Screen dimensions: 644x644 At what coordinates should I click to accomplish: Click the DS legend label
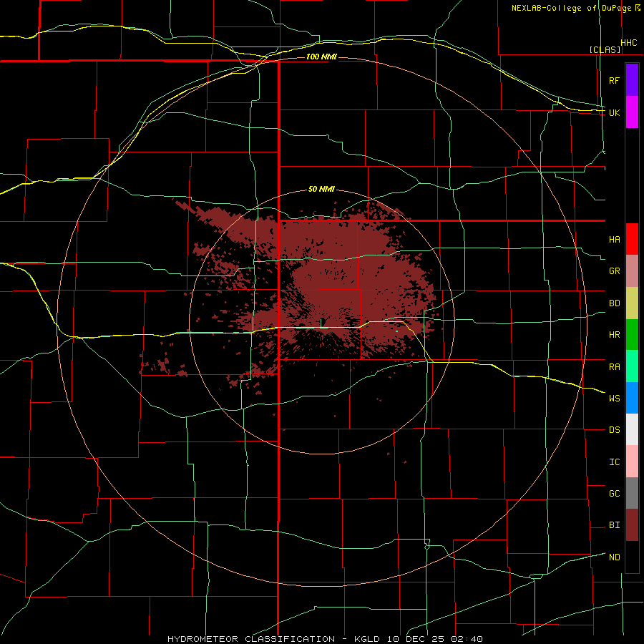pos(614,430)
